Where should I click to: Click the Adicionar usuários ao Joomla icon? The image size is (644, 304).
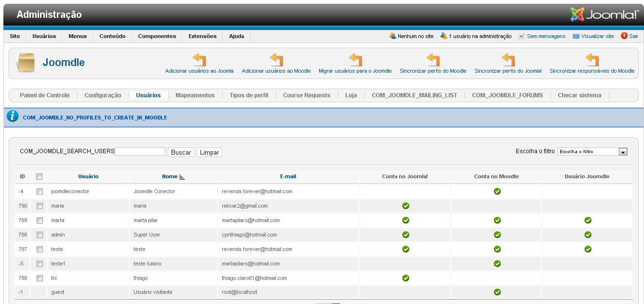pos(199,60)
